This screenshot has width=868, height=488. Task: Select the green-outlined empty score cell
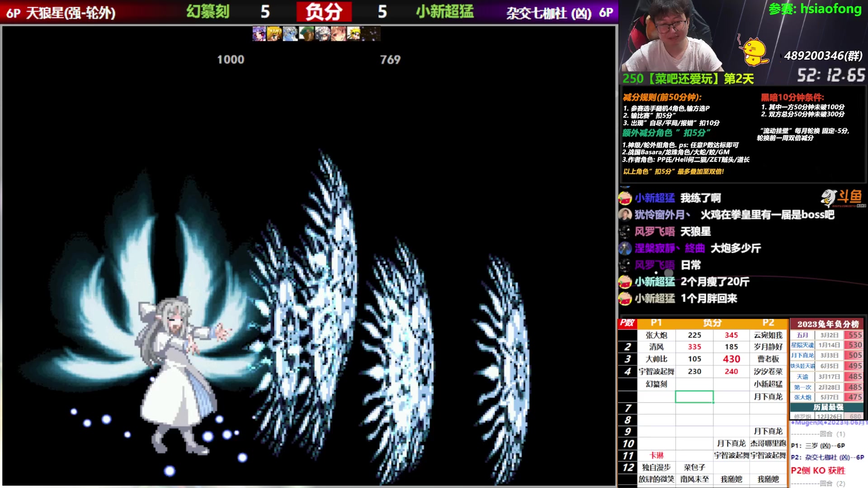(694, 397)
